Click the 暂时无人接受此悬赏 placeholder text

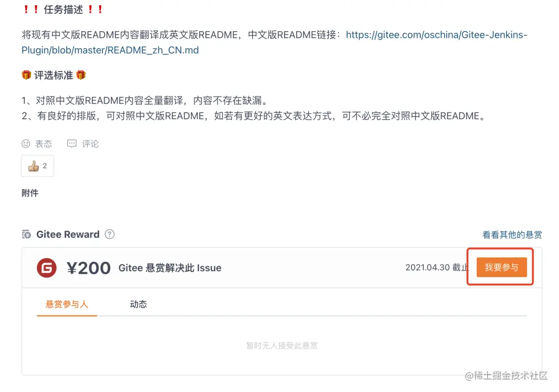coord(281,345)
